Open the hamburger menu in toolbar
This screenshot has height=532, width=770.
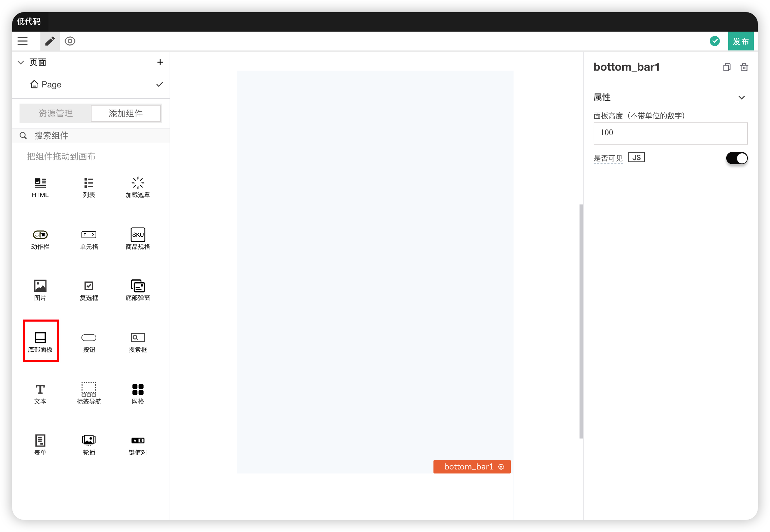click(23, 41)
